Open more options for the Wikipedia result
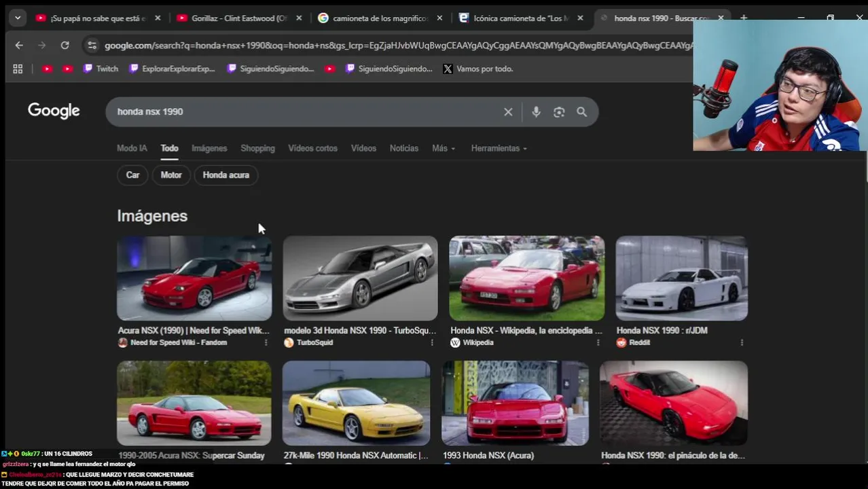Image resolution: width=868 pixels, height=489 pixels. (598, 343)
